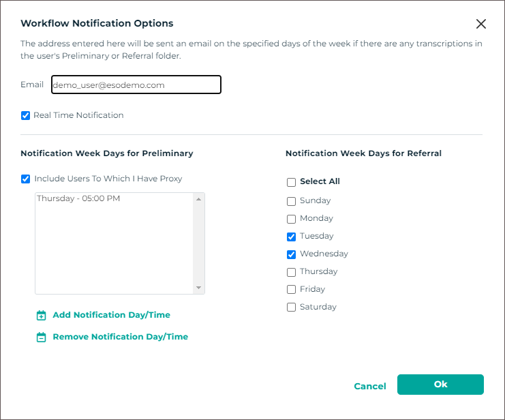Uncheck Include Users To Which I Have Proxy

26,179
